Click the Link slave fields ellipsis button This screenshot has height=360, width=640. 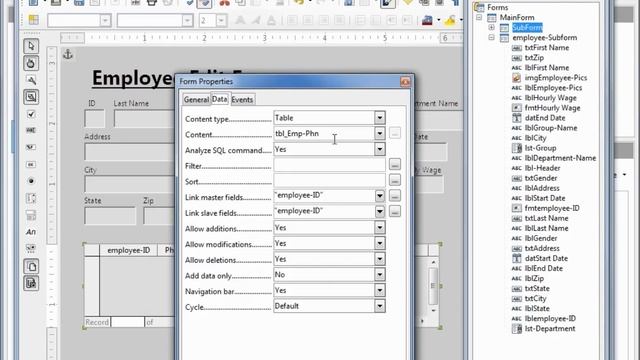pyautogui.click(x=395, y=211)
